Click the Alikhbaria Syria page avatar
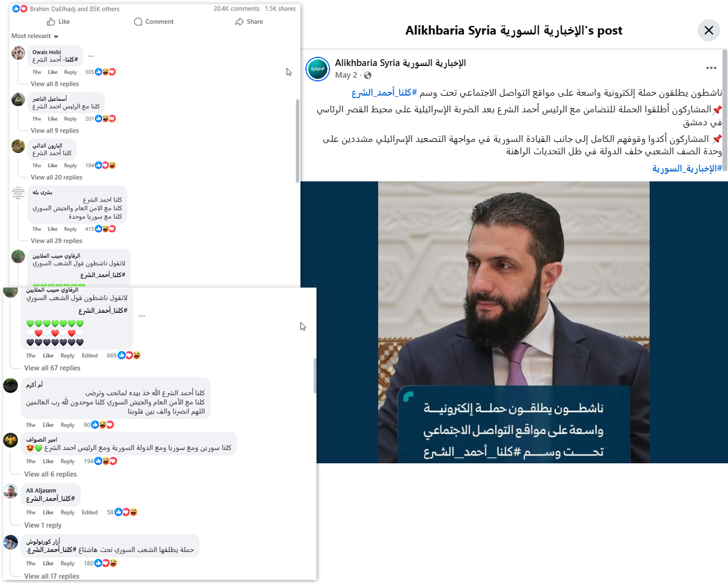The image size is (728, 583). (x=318, y=69)
